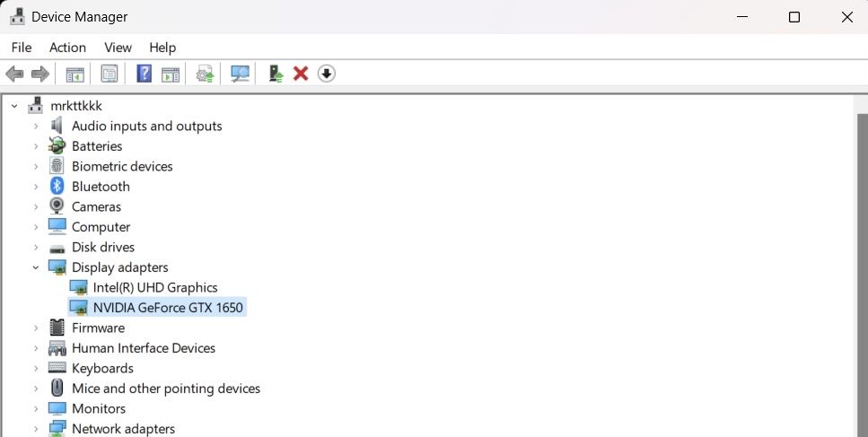The height and width of the screenshot is (437, 868).
Task: Expand the Computer chevron
Action: click(x=35, y=227)
